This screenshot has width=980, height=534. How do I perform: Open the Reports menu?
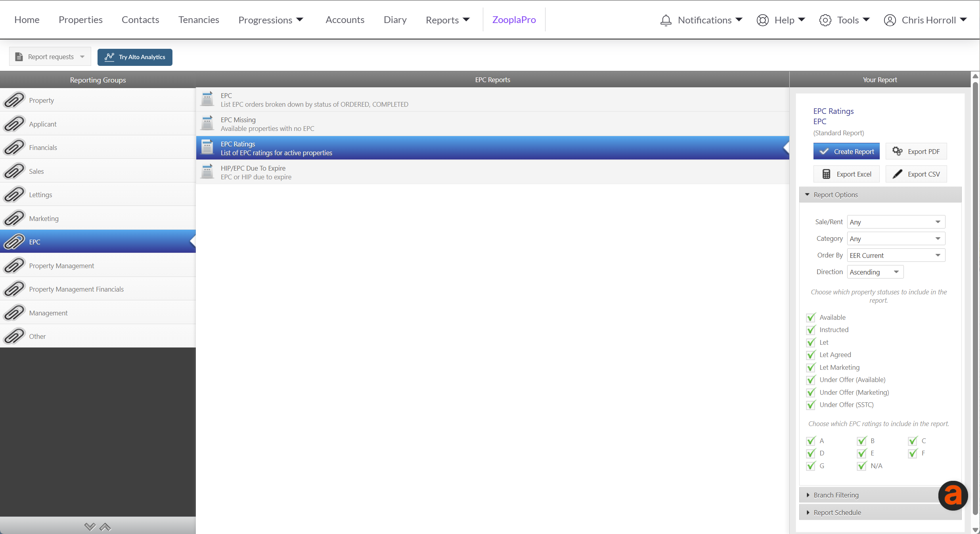click(x=448, y=20)
